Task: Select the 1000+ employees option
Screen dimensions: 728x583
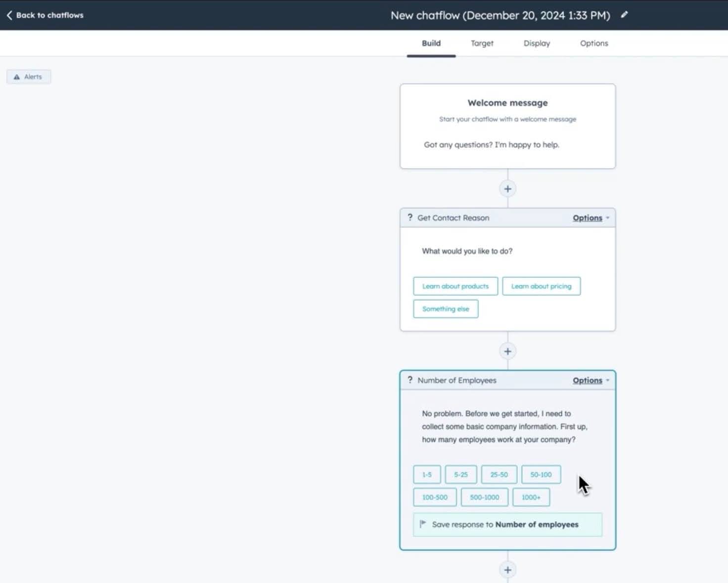Action: point(531,497)
